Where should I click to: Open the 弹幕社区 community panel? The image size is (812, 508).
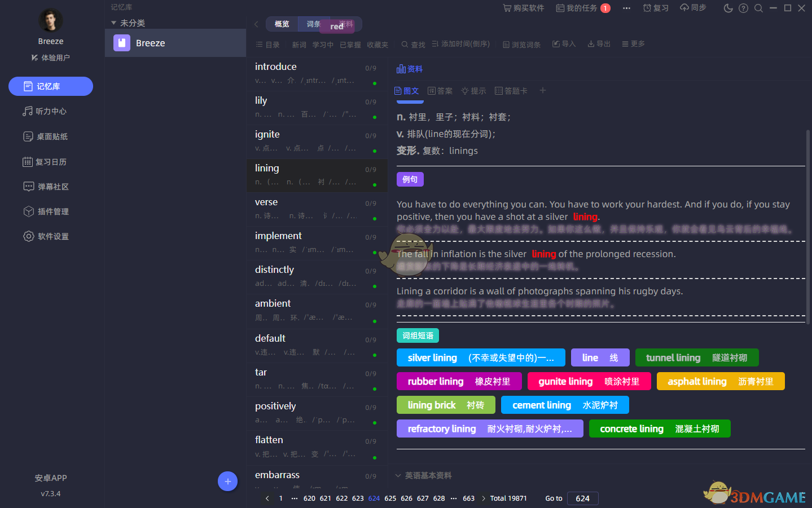[50, 186]
